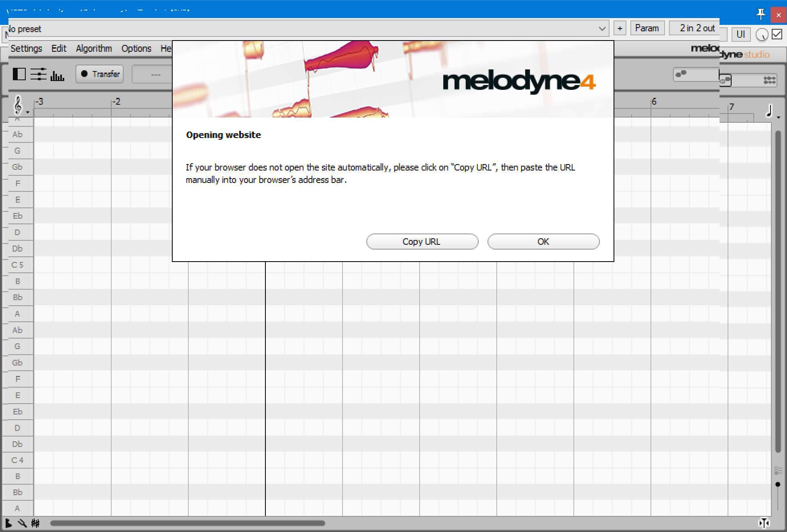787x532 pixels.
Task: Click the grid icon at bottom left
Action: point(35,523)
